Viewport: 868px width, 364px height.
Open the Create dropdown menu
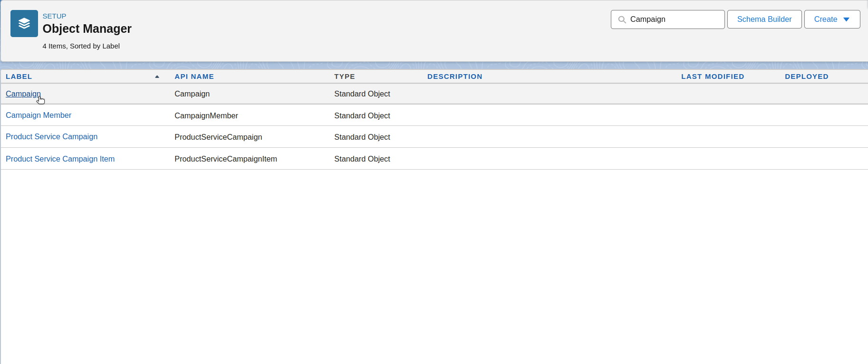coord(832,19)
